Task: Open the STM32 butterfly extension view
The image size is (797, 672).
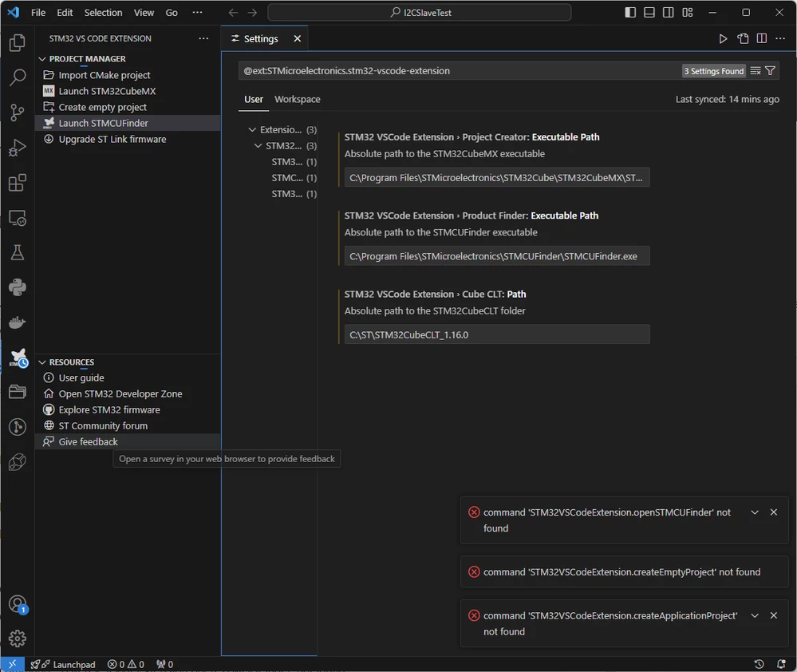Action: (x=18, y=358)
